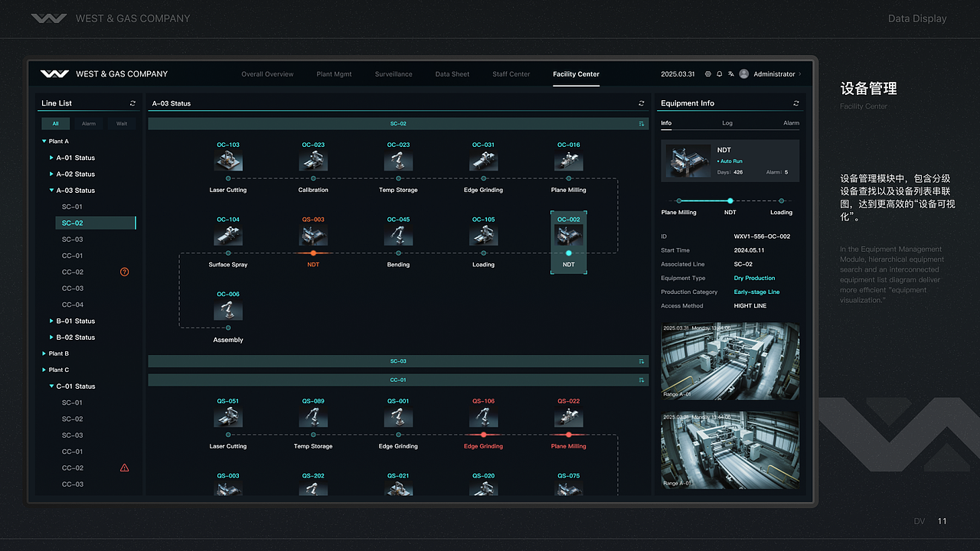Select the QS-051 machine icon in CC-01
The height and width of the screenshot is (551, 980).
[228, 416]
